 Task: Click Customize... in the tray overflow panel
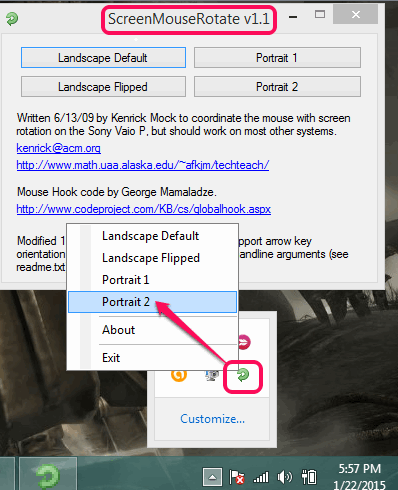pos(212,419)
